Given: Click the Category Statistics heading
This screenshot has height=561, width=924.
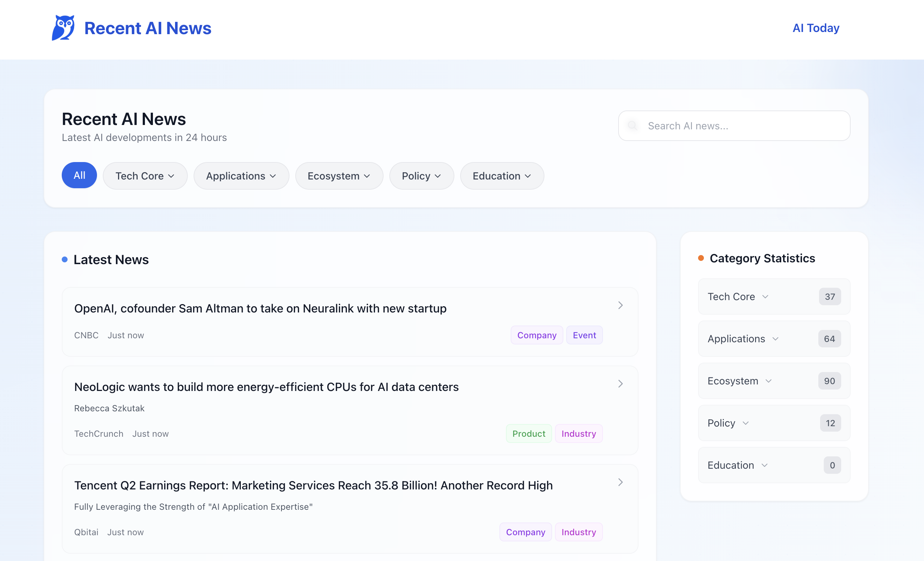Looking at the screenshot, I should click(762, 258).
